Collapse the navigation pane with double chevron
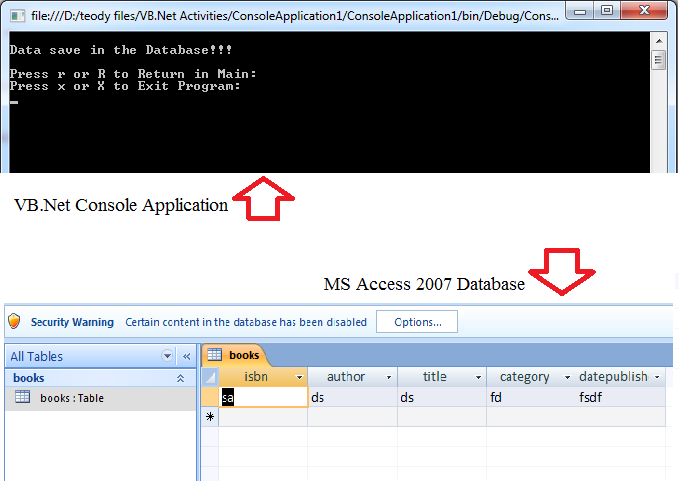Screen dimensions: 679x493 click(187, 357)
